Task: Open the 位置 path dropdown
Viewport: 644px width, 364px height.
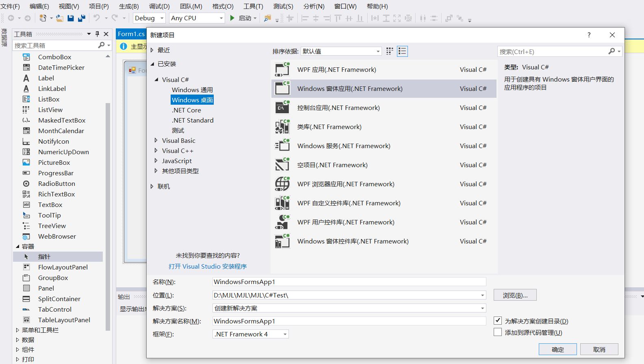Action: click(482, 295)
